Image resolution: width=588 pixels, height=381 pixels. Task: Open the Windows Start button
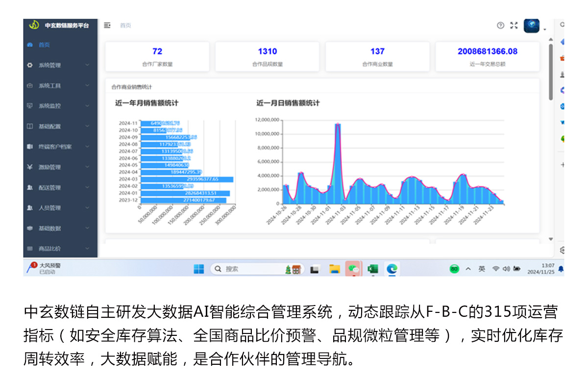(x=198, y=269)
